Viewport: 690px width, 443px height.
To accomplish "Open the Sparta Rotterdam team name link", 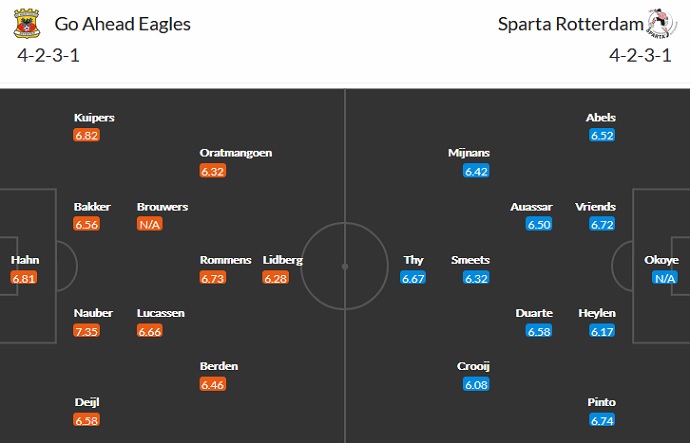I will tap(565, 24).
